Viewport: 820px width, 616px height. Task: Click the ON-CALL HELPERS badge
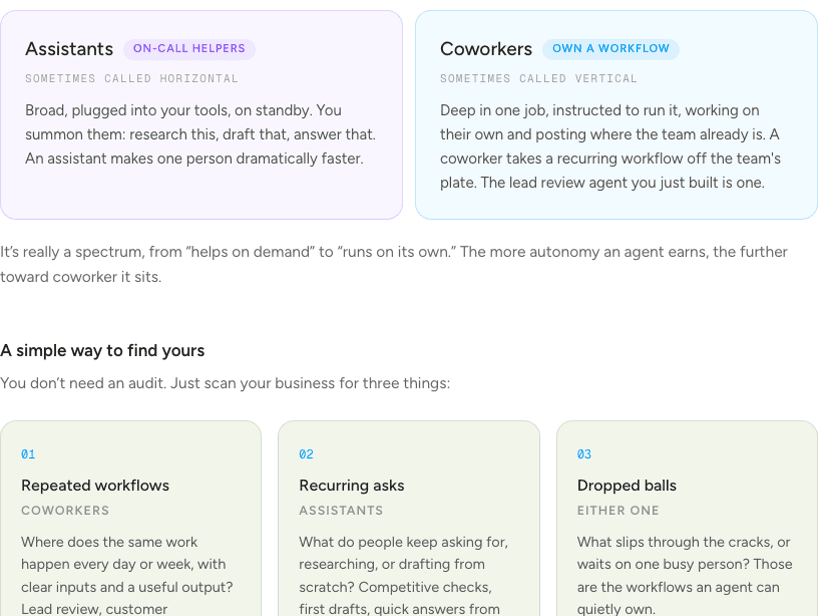click(x=189, y=49)
